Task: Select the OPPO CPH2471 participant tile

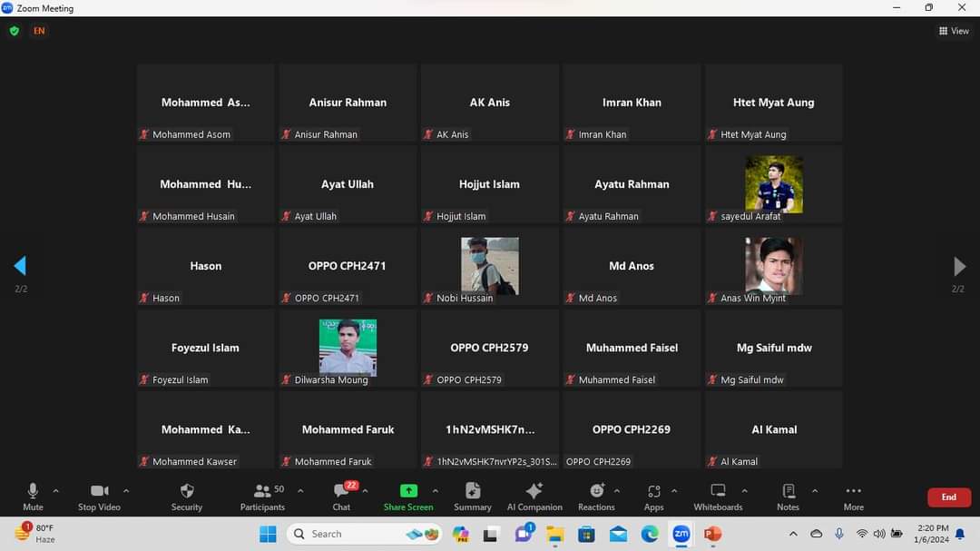Action: (348, 267)
